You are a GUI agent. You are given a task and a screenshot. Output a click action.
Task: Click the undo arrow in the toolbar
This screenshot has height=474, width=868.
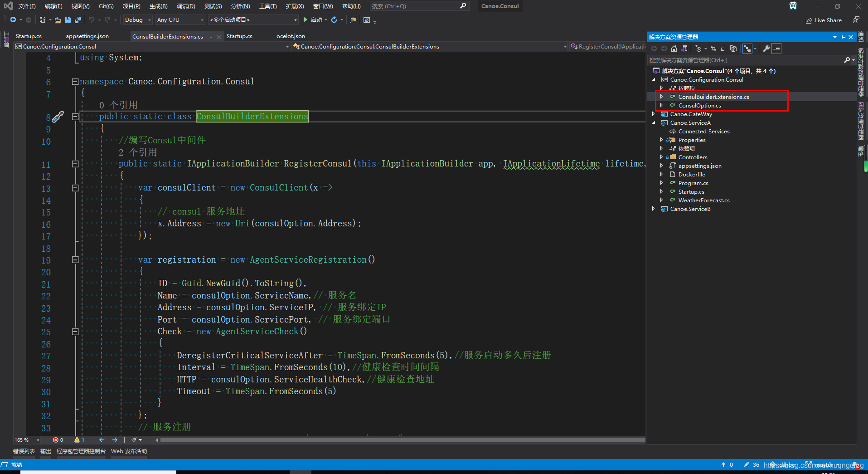pos(92,20)
